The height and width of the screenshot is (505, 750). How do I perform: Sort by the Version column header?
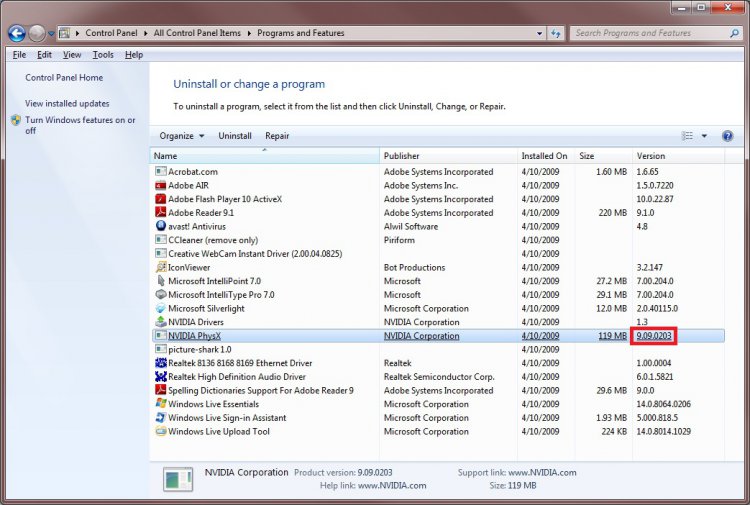tap(678, 156)
